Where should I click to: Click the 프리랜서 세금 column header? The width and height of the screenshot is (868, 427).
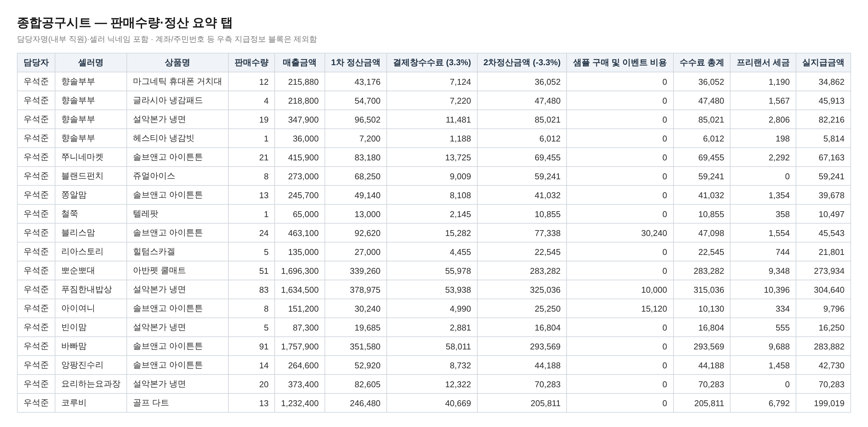[763, 63]
